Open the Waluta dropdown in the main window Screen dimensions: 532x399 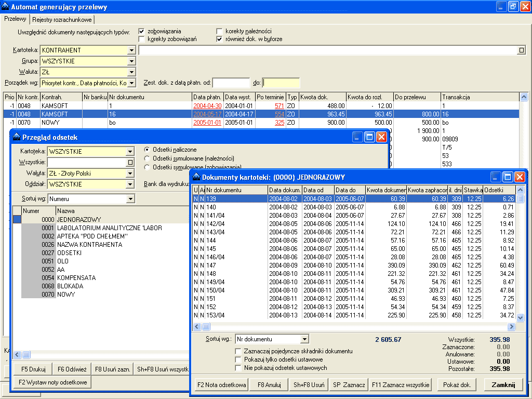tap(131, 72)
